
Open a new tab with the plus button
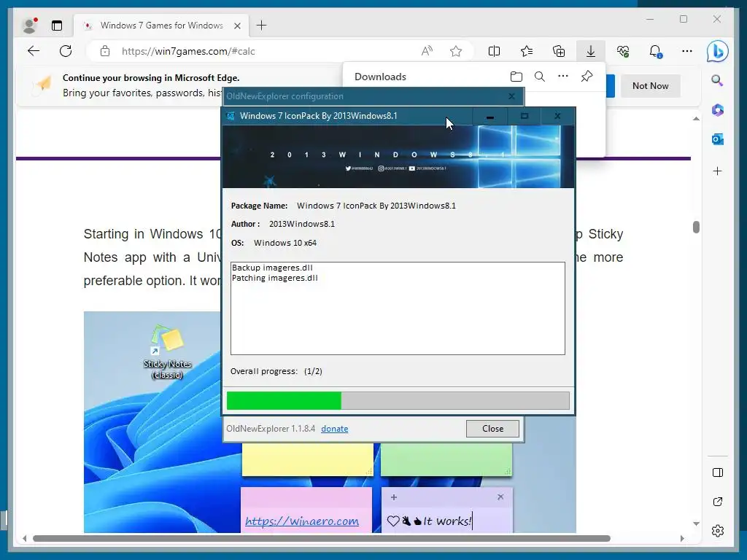(x=262, y=26)
